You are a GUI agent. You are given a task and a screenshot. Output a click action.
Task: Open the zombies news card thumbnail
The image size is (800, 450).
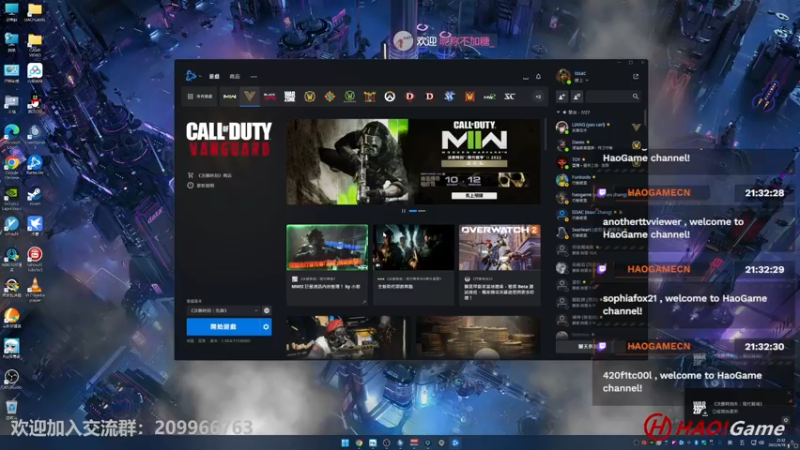point(413,247)
